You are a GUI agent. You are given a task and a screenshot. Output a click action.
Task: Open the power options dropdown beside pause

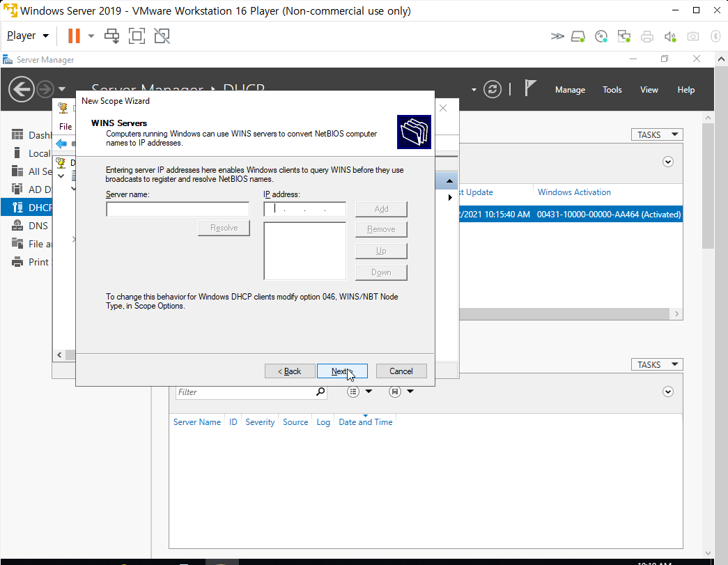[x=91, y=36]
